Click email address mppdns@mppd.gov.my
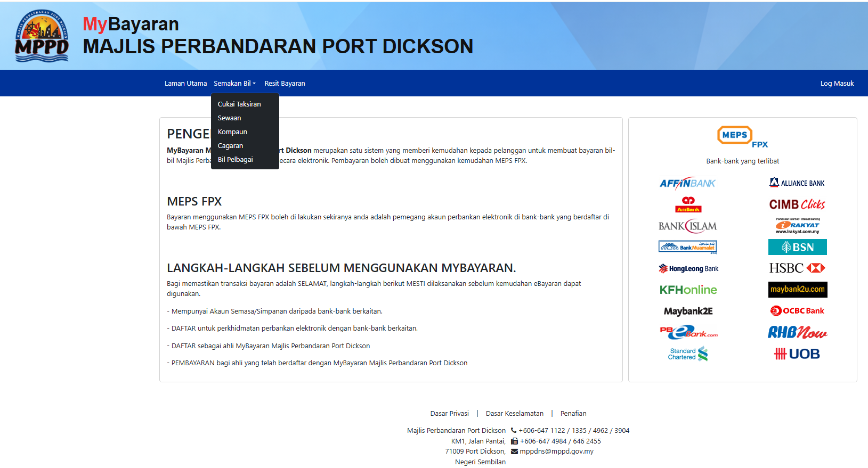 (556, 451)
